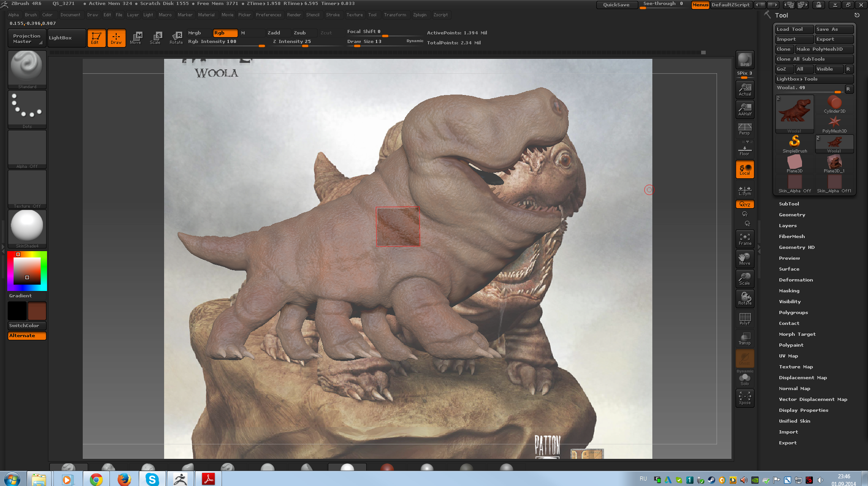Select the PolyMesh3D star tool
Image resolution: width=868 pixels, height=486 pixels.
tap(835, 124)
